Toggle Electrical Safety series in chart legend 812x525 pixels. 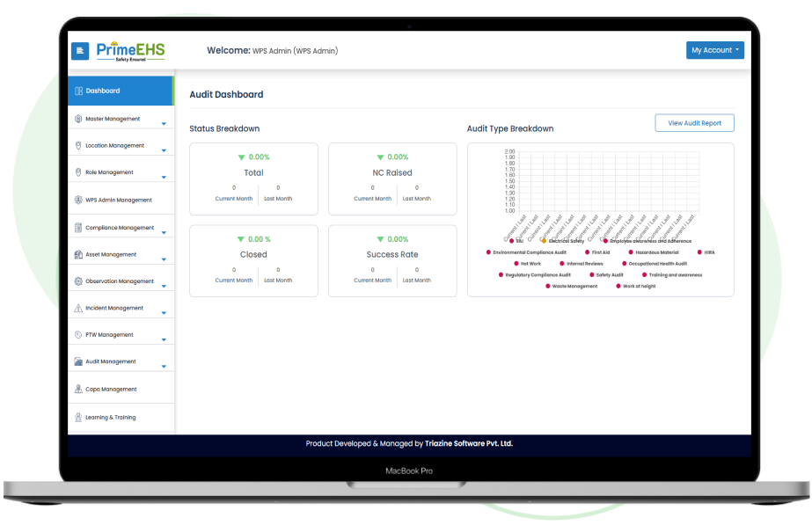tap(565, 241)
